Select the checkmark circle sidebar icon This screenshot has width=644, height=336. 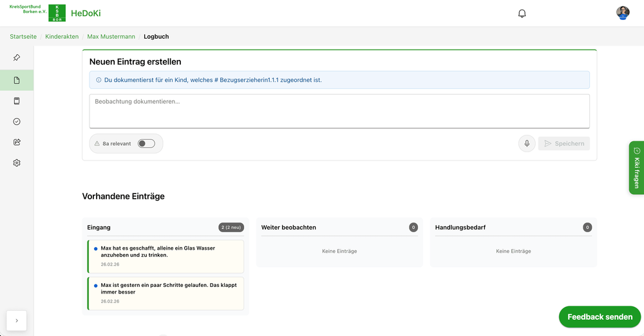click(17, 121)
